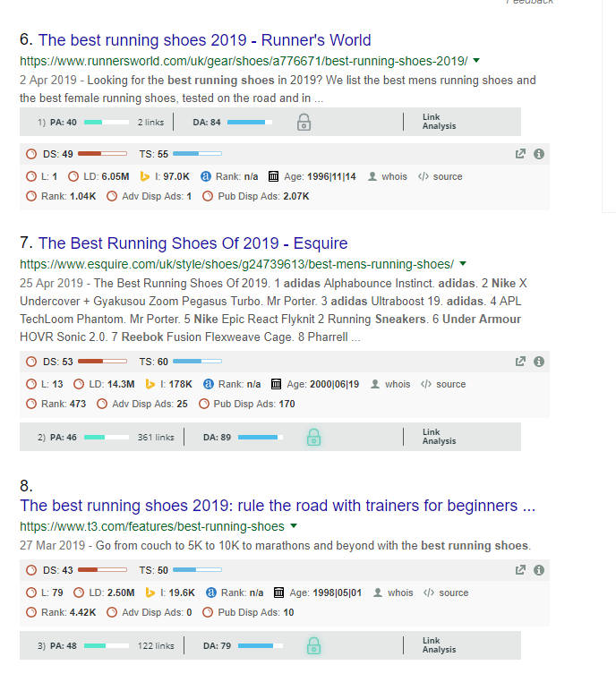Click the 122 links count in Moz bar
This screenshot has height=682, width=616.
click(x=156, y=645)
